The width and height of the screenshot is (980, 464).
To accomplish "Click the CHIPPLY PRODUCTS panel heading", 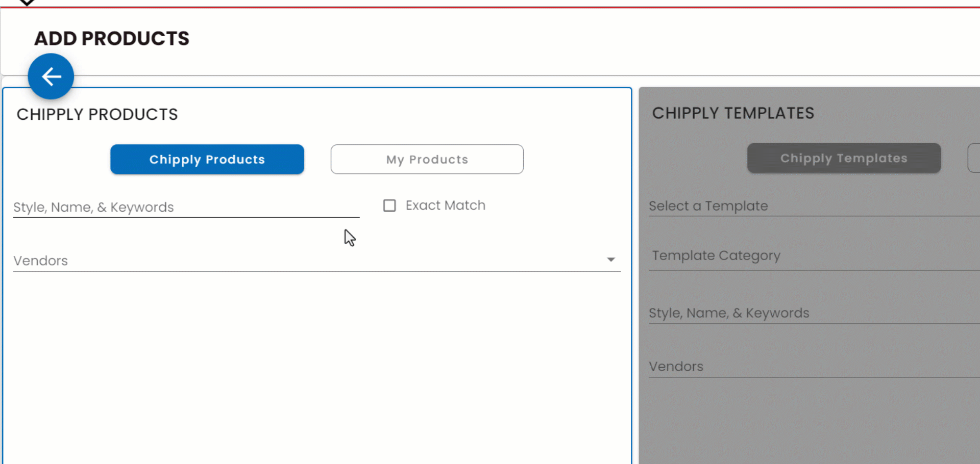I will click(x=97, y=114).
